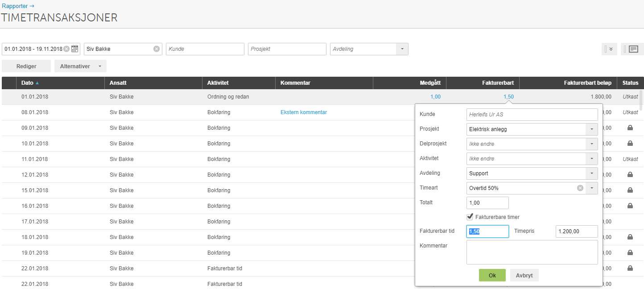Cancel the popup with Avbryt button
644x289 pixels.
pyautogui.click(x=524, y=275)
